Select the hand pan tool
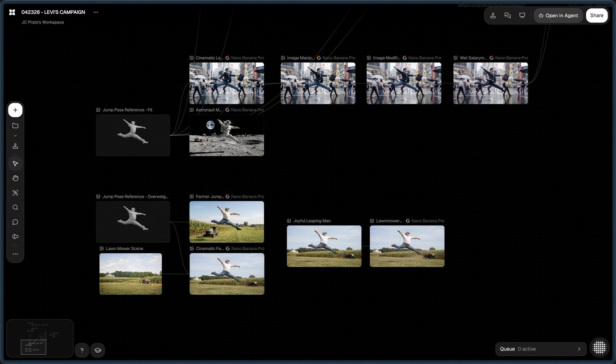Screen dimensions: 616x364 [x=15, y=178]
